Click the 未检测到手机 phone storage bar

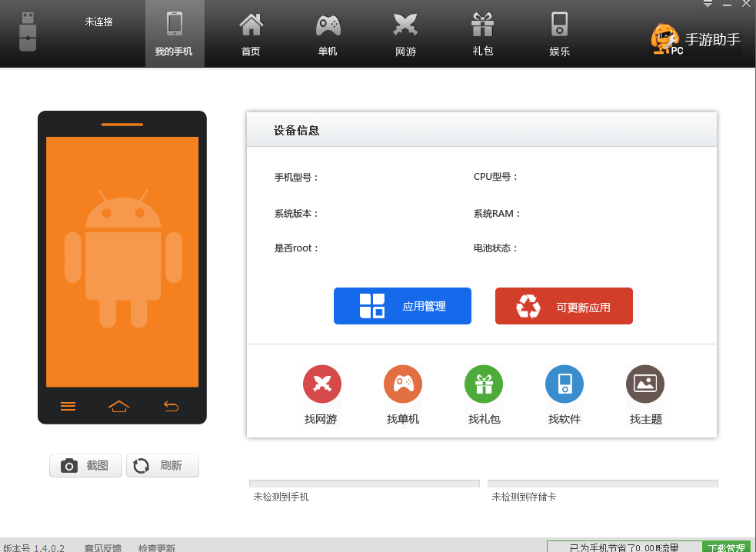pos(365,484)
